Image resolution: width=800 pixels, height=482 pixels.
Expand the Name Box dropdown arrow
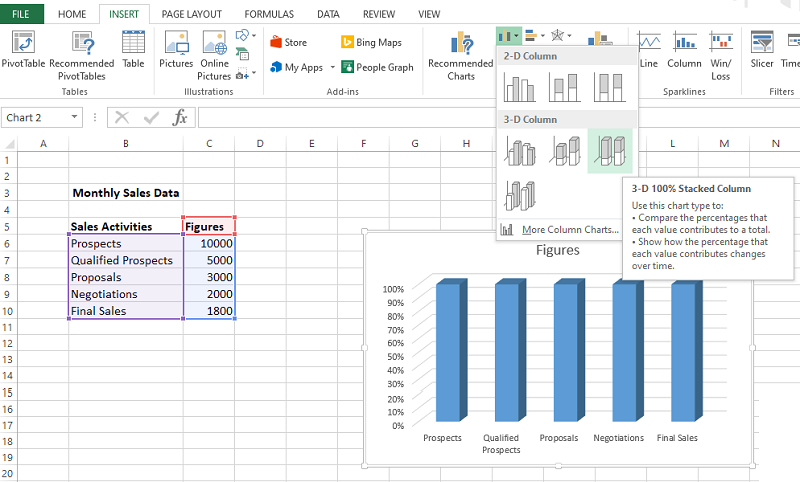point(75,117)
